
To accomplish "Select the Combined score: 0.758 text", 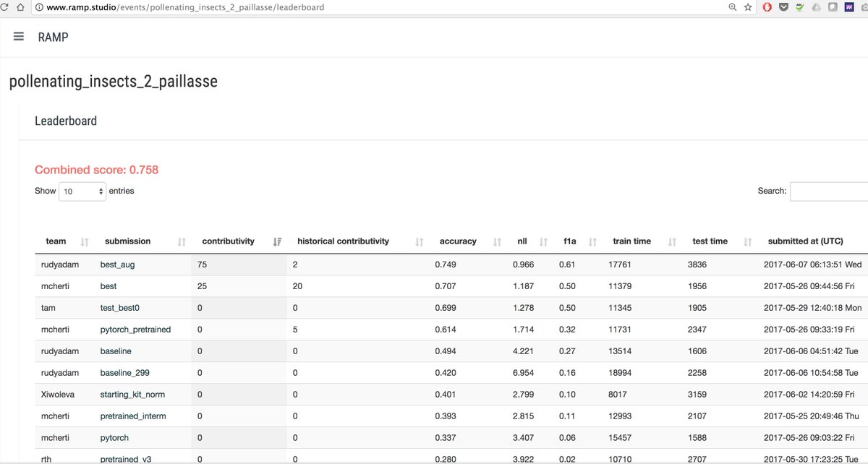I will [96, 171].
